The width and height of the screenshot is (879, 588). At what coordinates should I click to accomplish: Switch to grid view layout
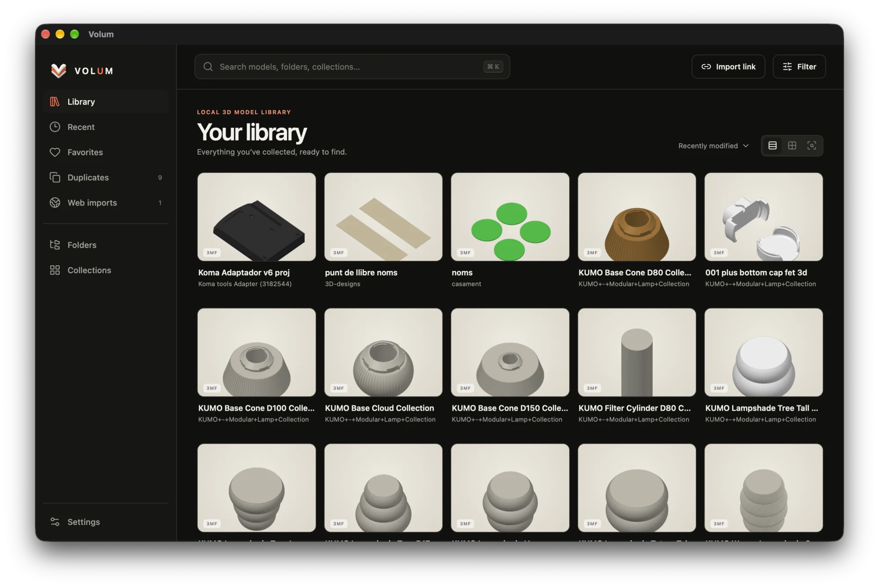click(x=792, y=146)
